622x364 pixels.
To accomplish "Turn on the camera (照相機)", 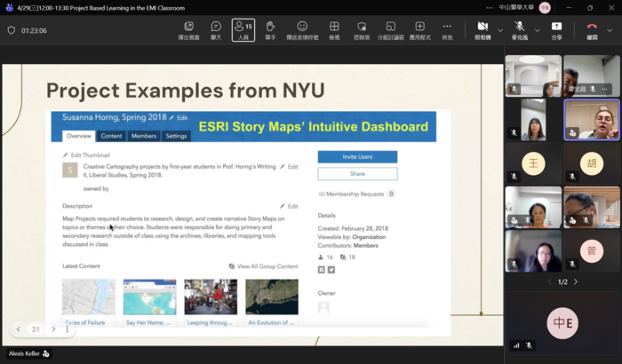I will [482, 30].
